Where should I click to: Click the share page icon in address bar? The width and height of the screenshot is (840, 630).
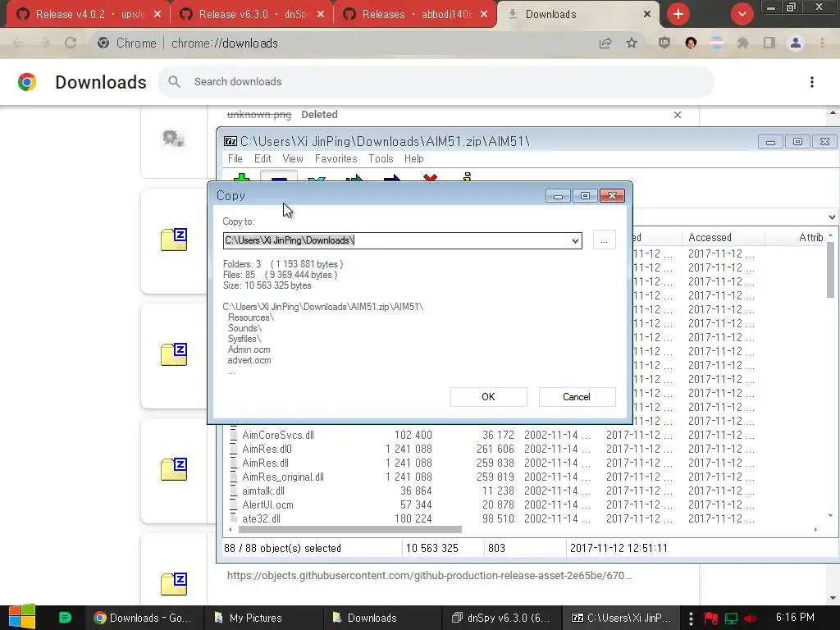(x=605, y=43)
